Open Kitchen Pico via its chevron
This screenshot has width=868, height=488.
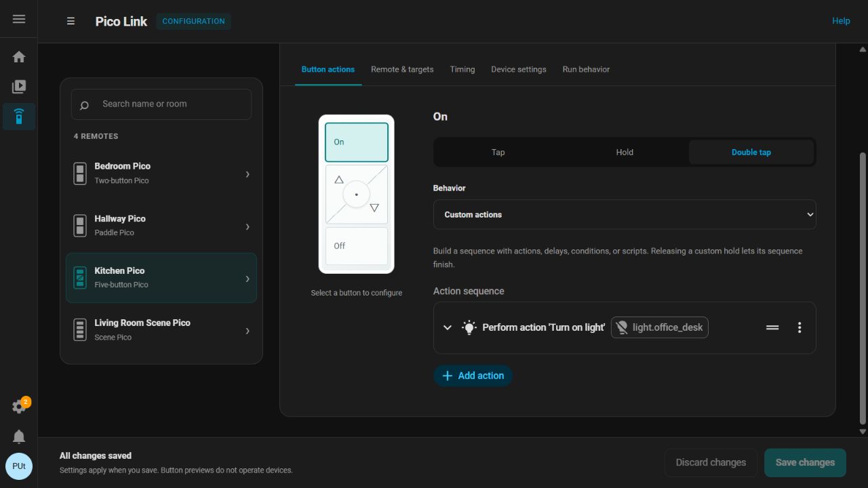point(248,279)
